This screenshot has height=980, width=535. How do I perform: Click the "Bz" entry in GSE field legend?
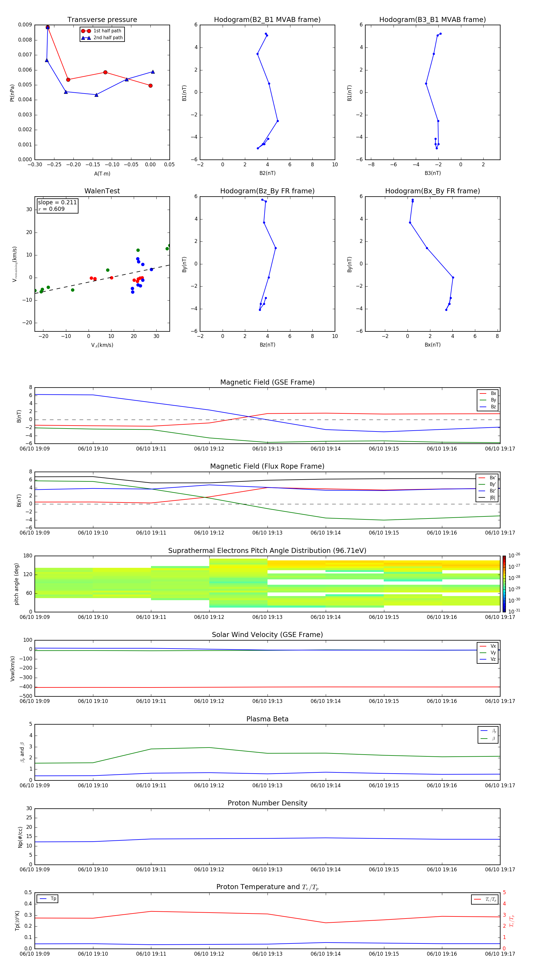[488, 407]
